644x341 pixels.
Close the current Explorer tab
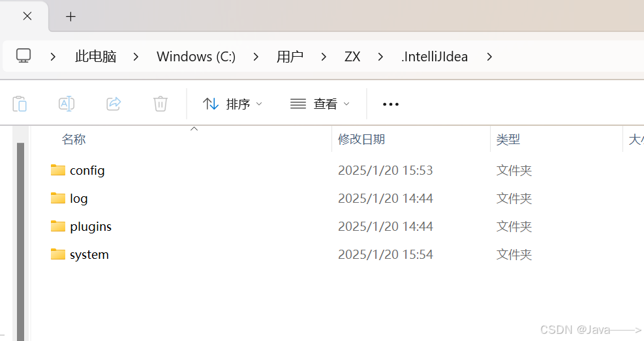coord(27,16)
